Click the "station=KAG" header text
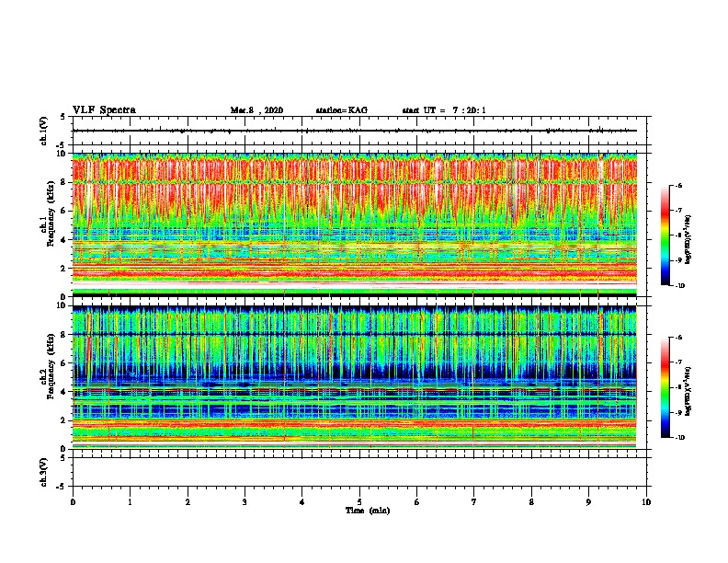 [x=341, y=110]
